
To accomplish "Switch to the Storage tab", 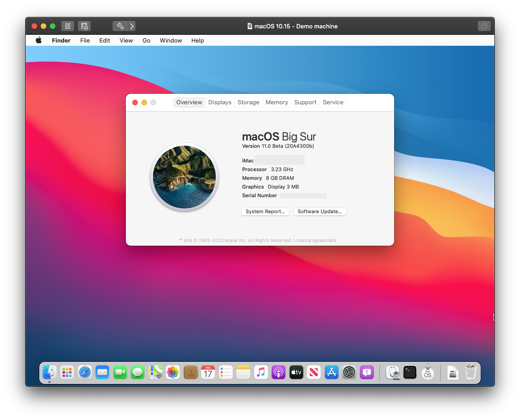I will click(x=249, y=102).
